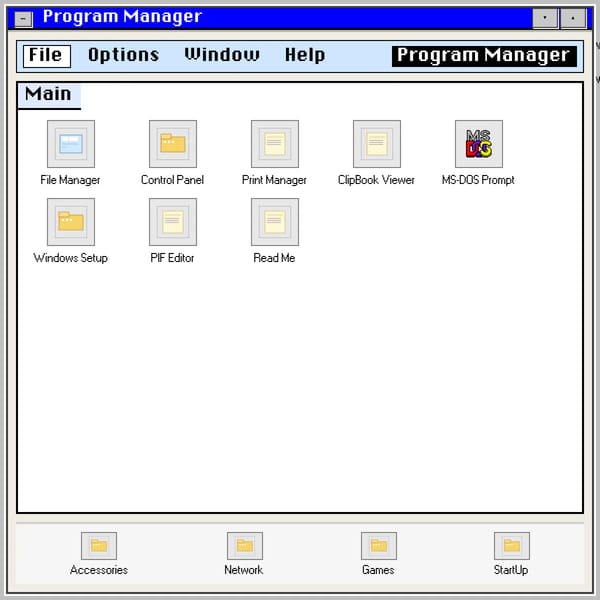Click the highlighted Program Manager label in menu bar

(484, 56)
